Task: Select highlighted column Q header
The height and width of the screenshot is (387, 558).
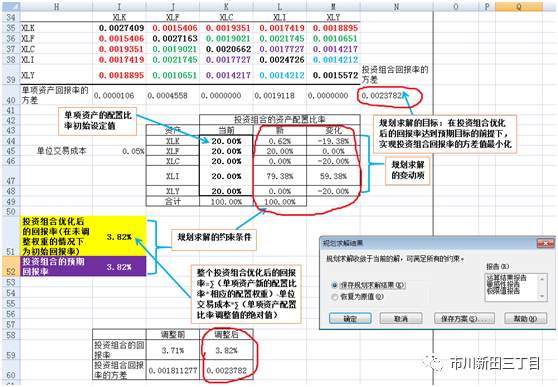Action: (x=519, y=6)
